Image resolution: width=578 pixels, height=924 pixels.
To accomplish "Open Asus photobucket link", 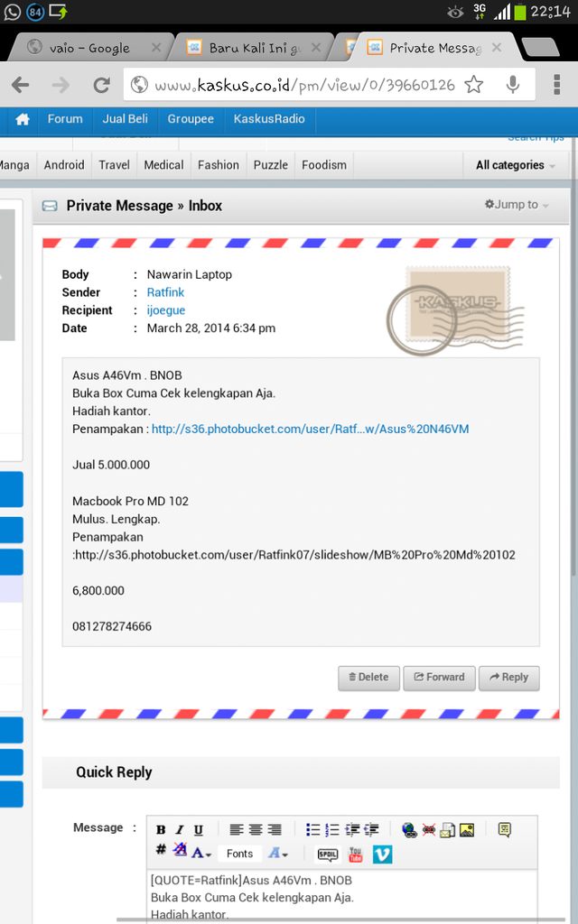I will (311, 429).
